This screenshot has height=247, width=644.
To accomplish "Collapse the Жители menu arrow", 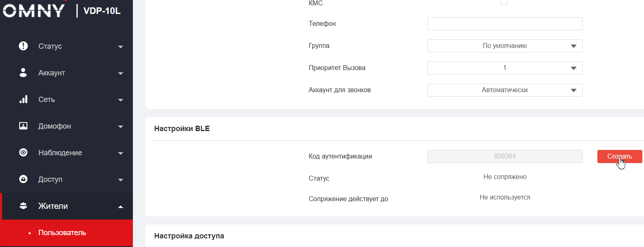I will pos(121,206).
